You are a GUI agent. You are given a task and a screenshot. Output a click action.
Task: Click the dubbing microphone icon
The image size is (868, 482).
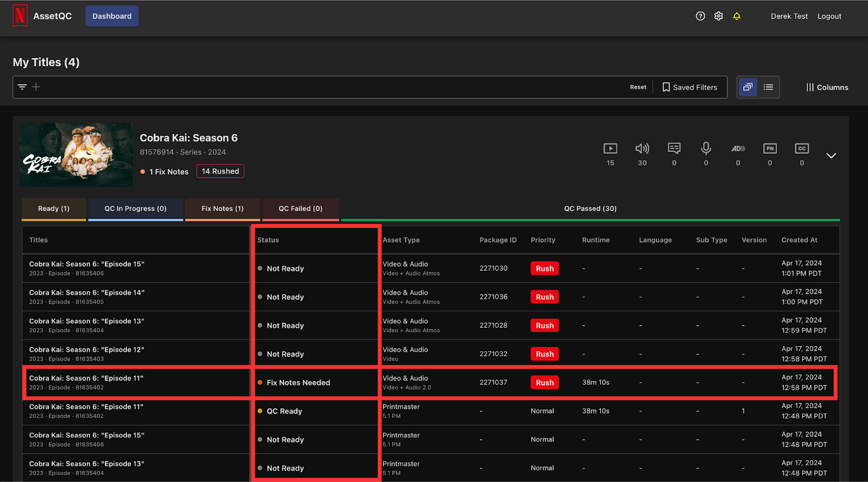coord(706,148)
